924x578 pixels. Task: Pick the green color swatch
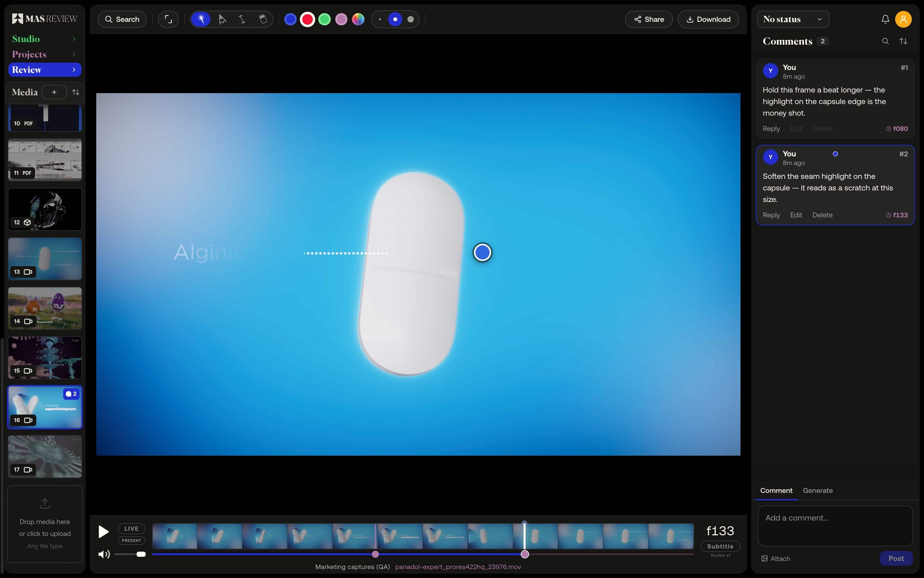pyautogui.click(x=324, y=19)
